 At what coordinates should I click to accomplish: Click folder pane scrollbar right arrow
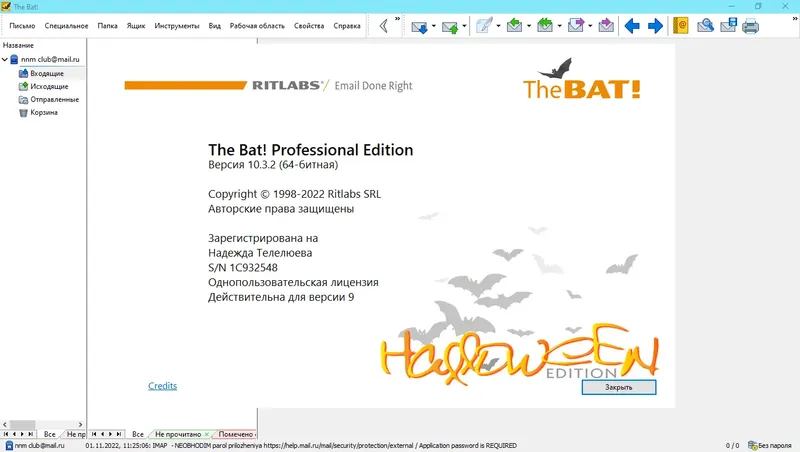[80, 424]
